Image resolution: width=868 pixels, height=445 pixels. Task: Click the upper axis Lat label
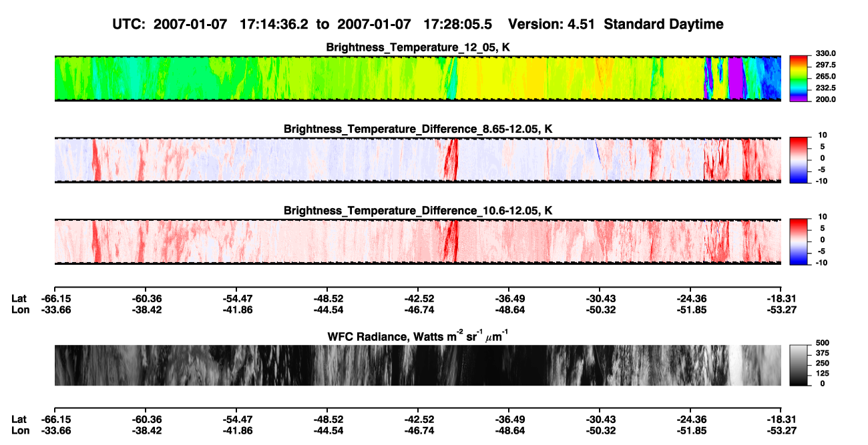(19, 298)
